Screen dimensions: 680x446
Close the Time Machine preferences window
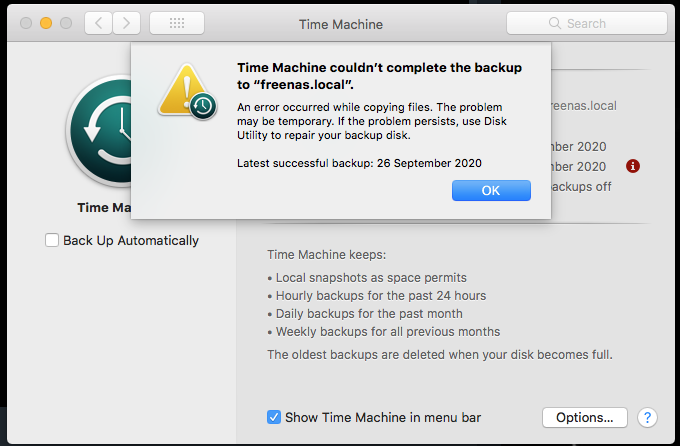click(x=26, y=23)
